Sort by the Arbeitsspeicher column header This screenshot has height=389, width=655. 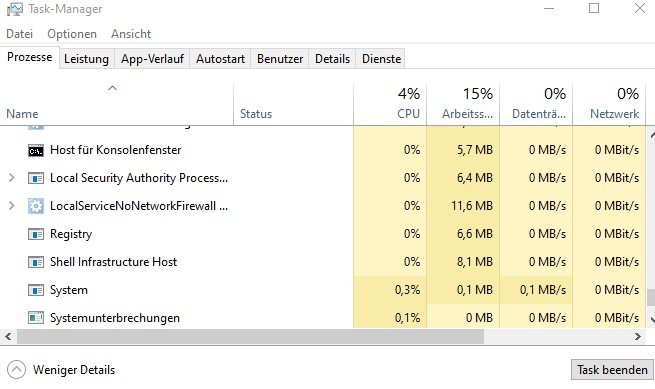click(x=463, y=104)
